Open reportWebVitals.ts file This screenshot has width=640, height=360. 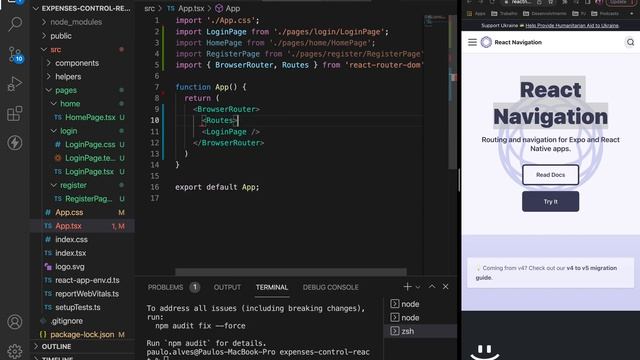(x=87, y=294)
